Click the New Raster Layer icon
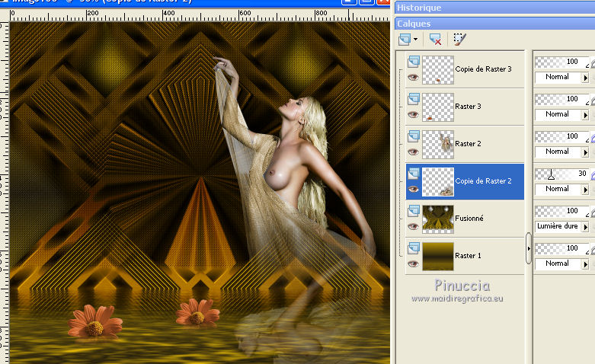595x364 pixels. pyautogui.click(x=405, y=39)
